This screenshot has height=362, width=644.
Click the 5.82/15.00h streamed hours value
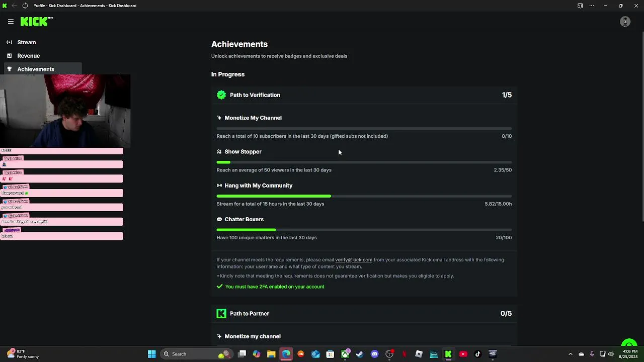498,204
